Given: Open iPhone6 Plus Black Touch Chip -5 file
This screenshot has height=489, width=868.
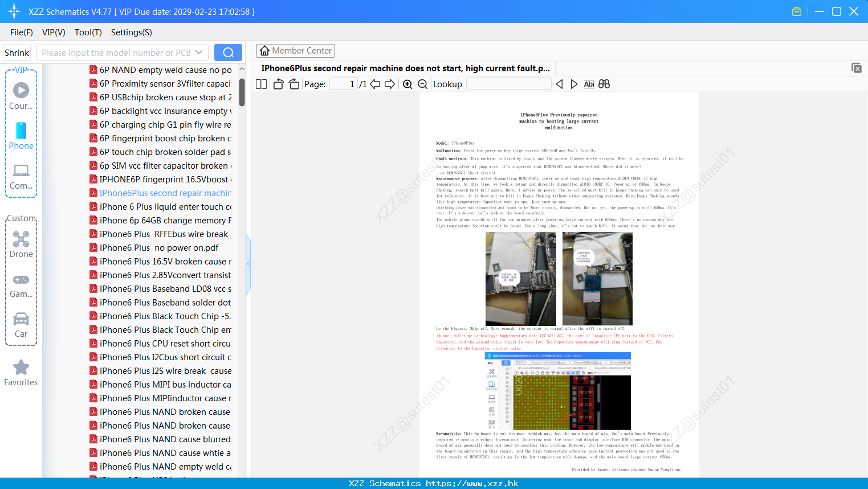Looking at the screenshot, I should pyautogui.click(x=161, y=316).
